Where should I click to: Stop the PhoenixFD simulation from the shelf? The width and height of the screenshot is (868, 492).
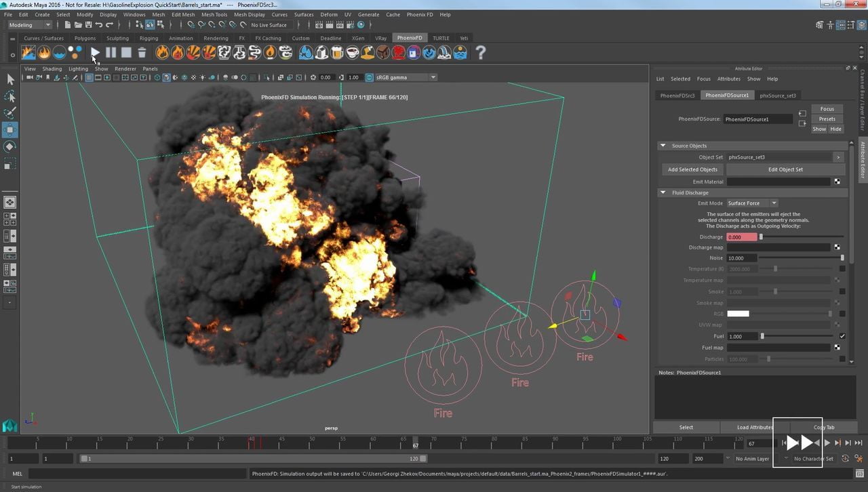(126, 52)
